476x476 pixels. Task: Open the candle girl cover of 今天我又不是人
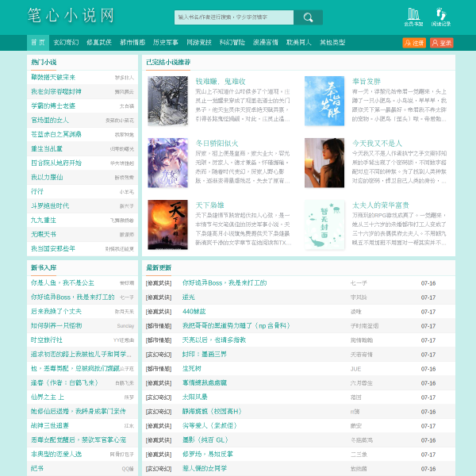pos(324,163)
